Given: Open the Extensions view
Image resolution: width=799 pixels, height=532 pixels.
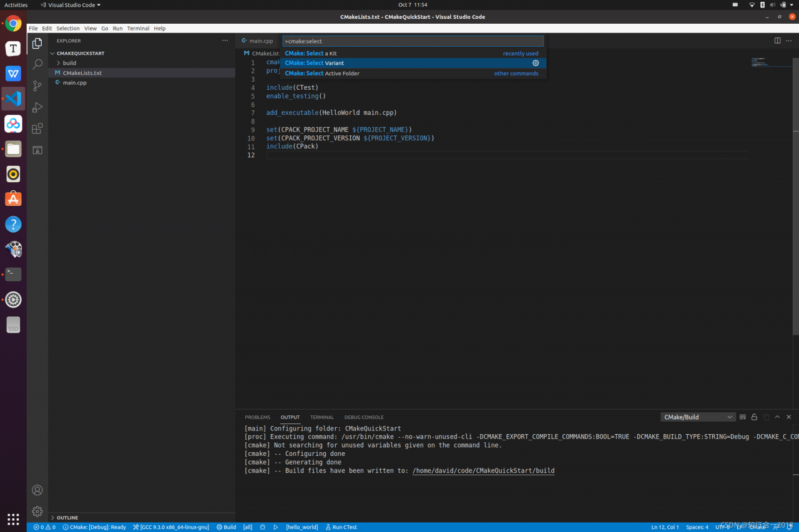Looking at the screenshot, I should pyautogui.click(x=37, y=128).
